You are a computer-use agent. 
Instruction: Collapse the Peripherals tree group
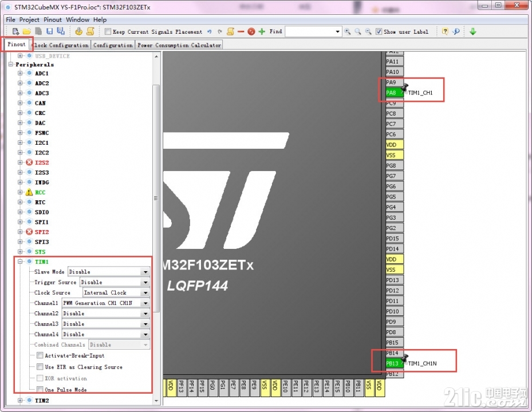pos(11,65)
